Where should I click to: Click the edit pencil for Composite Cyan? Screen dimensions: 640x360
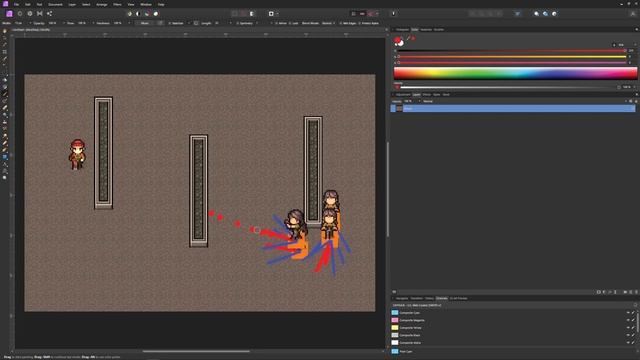point(633,313)
